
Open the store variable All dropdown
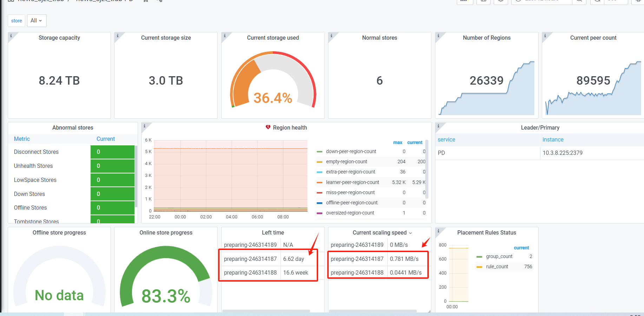[x=37, y=21]
